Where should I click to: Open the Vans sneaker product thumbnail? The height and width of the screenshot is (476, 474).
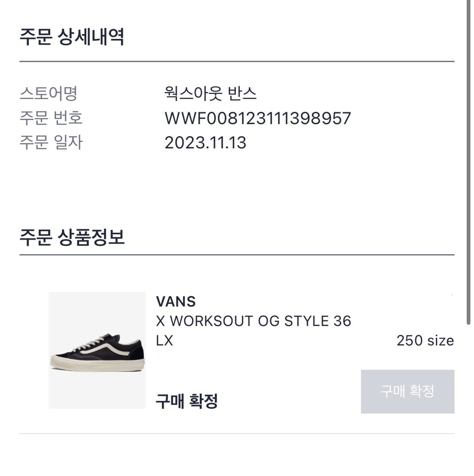pos(97,350)
